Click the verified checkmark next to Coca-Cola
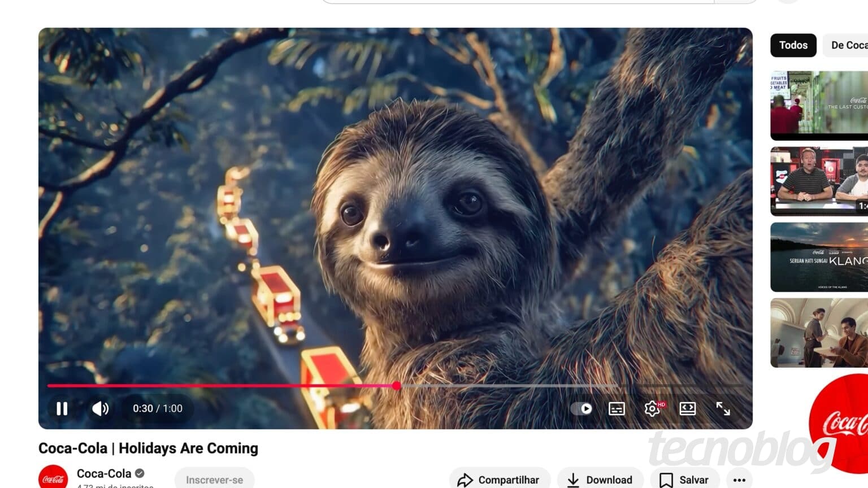This screenshot has width=868, height=488. (139, 473)
